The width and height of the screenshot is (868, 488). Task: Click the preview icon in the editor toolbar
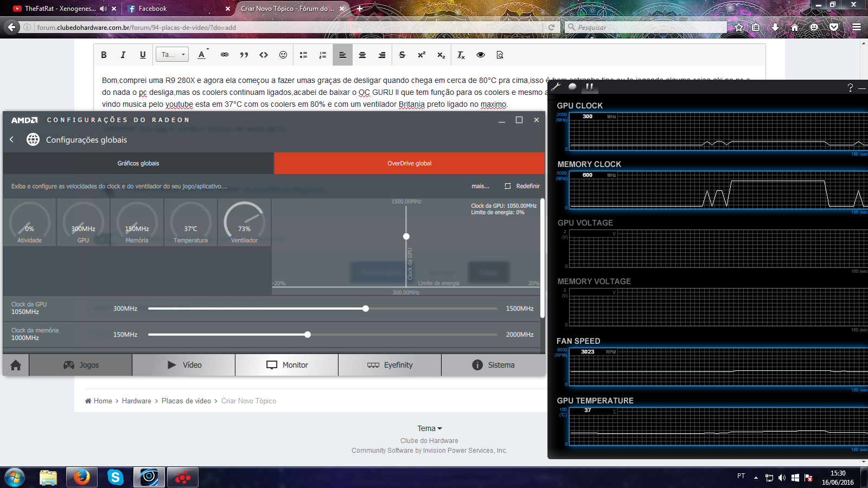point(500,55)
